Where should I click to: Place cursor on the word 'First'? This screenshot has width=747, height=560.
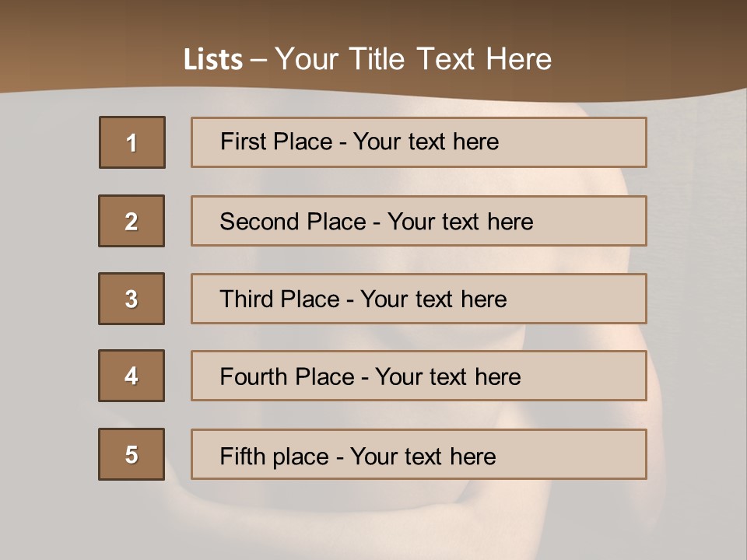click(x=244, y=142)
